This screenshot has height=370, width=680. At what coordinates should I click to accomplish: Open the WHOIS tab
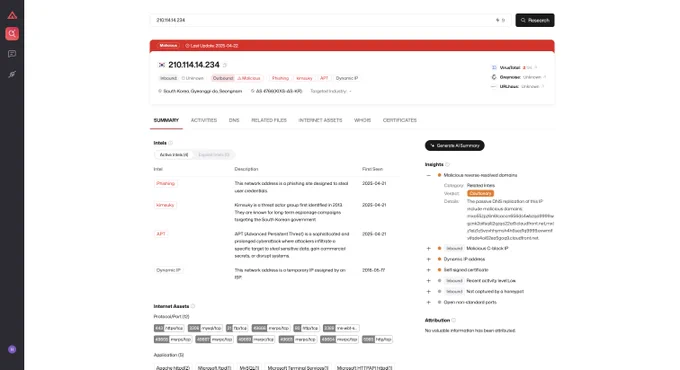[x=362, y=120]
